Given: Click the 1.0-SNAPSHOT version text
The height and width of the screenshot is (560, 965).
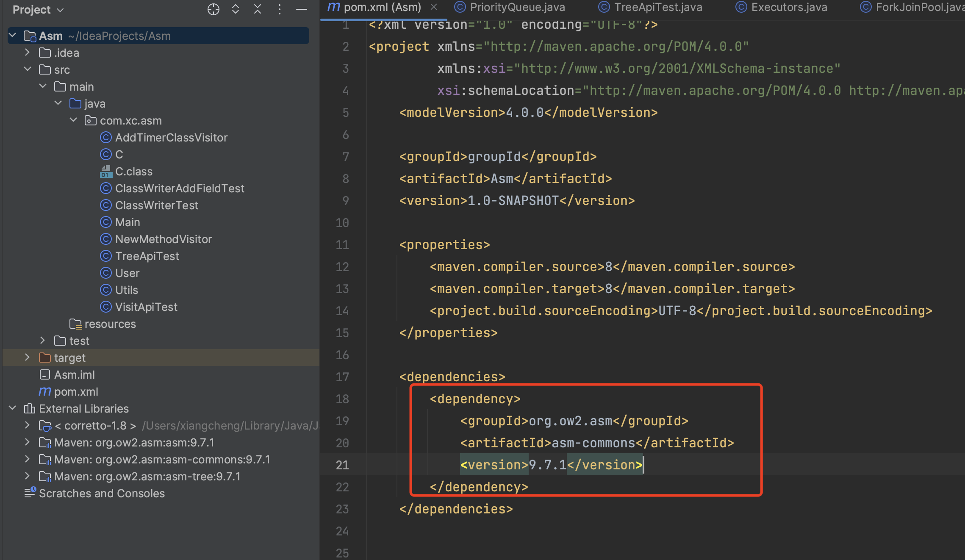Looking at the screenshot, I should click(x=513, y=201).
